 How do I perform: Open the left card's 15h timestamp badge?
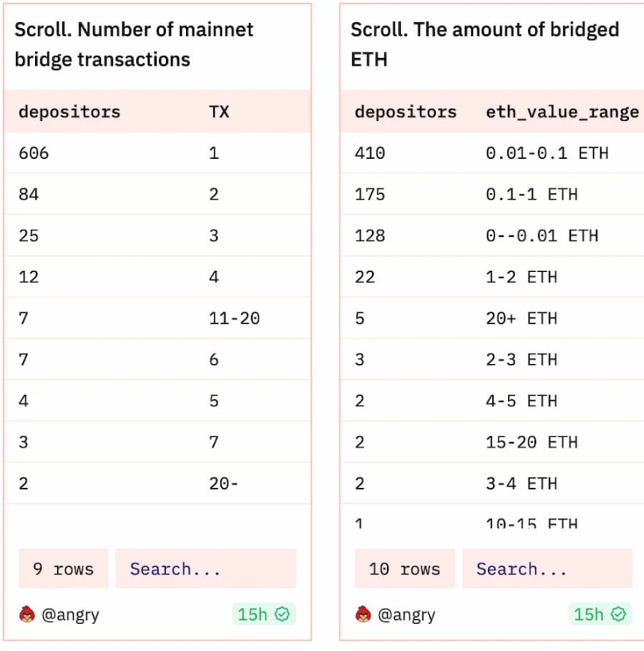(x=263, y=614)
